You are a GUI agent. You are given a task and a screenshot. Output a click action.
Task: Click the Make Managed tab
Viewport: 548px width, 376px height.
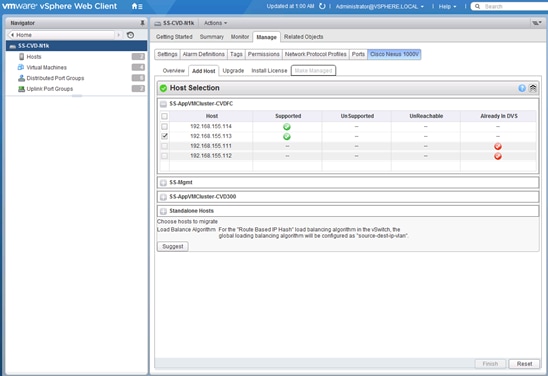313,71
